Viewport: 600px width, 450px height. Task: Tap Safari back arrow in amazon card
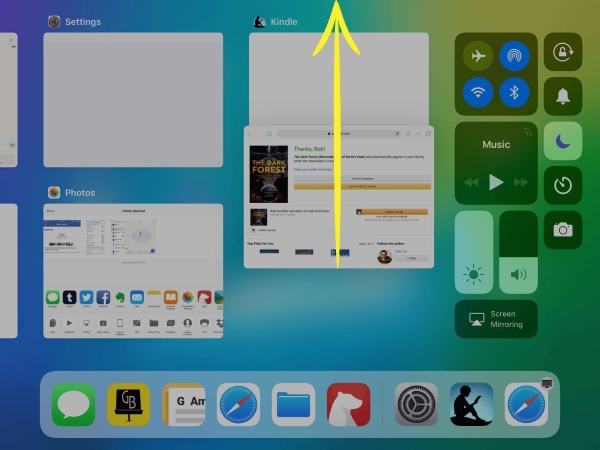point(249,134)
